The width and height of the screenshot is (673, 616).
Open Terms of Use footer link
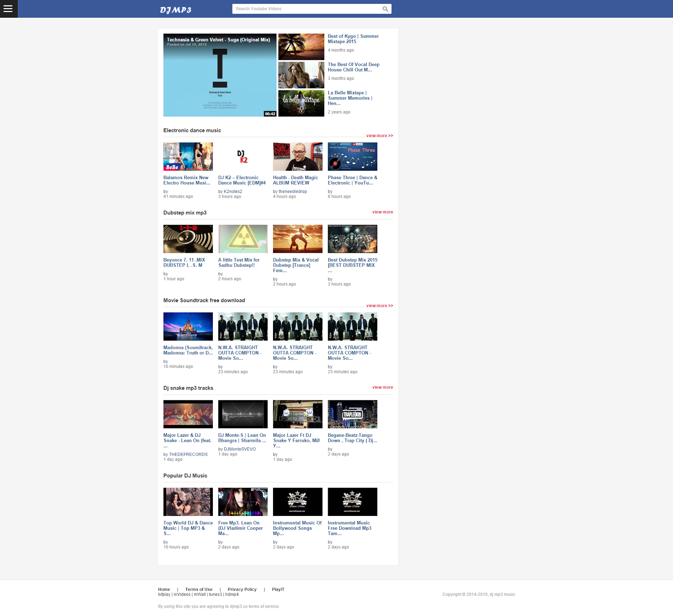tap(199, 589)
